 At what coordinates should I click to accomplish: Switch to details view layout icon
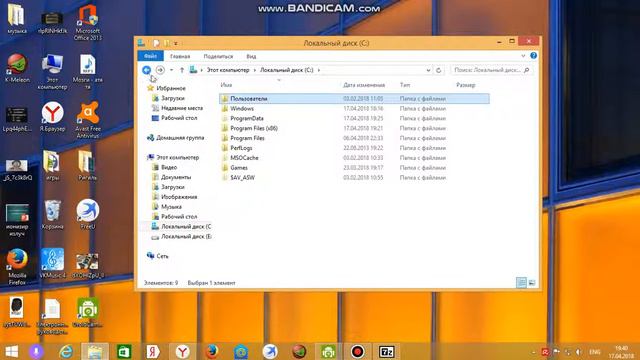521,282
